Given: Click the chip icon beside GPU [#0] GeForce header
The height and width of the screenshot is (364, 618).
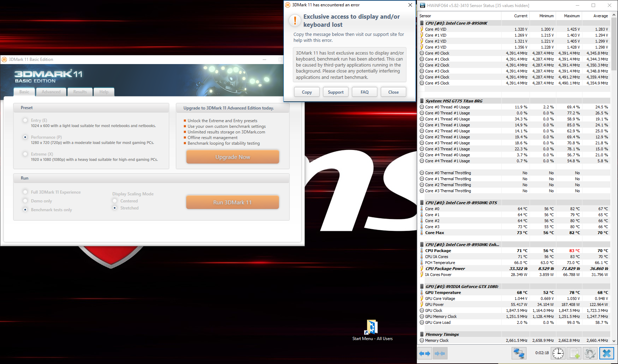Looking at the screenshot, I should click(x=422, y=287).
